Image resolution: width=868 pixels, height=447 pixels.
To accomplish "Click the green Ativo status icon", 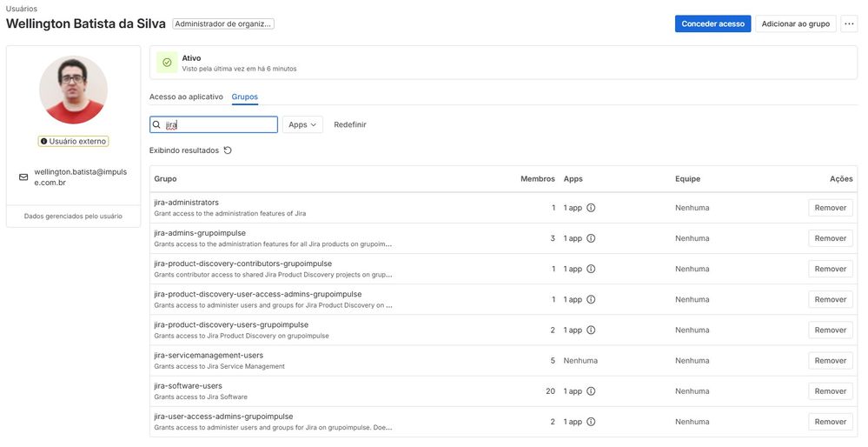I will pyautogui.click(x=167, y=63).
